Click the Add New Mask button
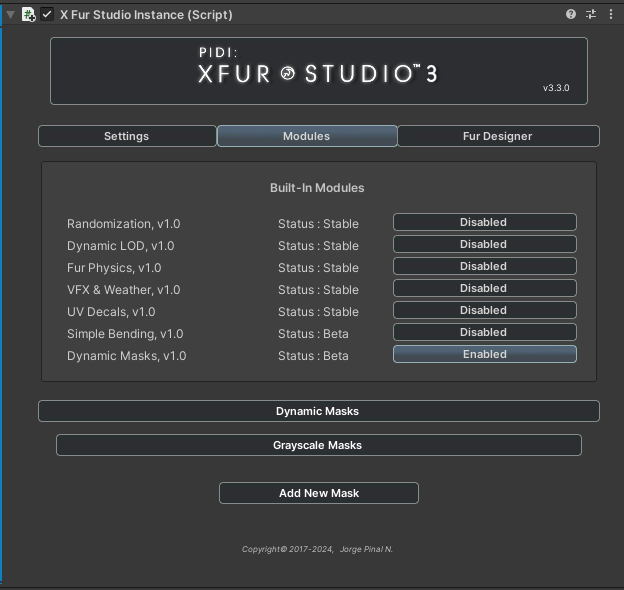The width and height of the screenshot is (624, 590). point(318,493)
